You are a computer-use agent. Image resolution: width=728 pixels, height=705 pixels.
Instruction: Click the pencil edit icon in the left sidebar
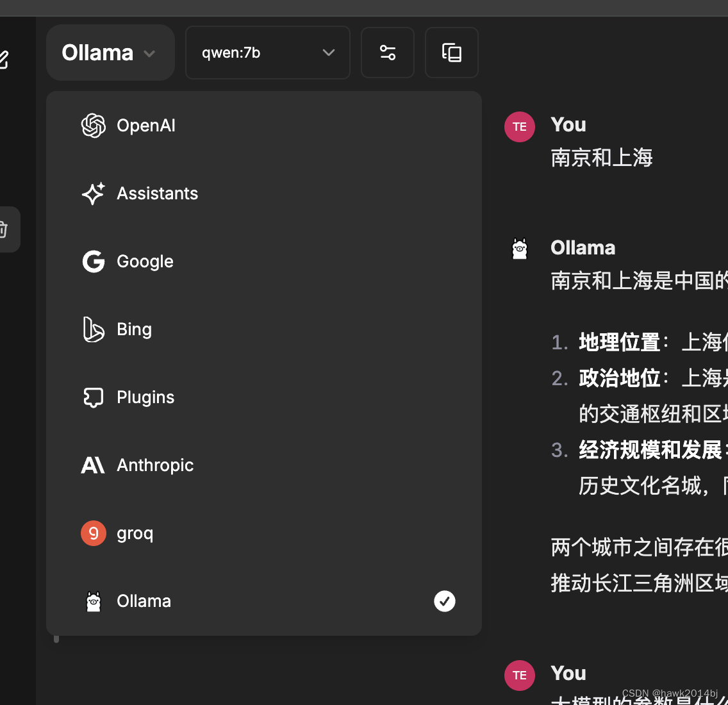pos(5,60)
